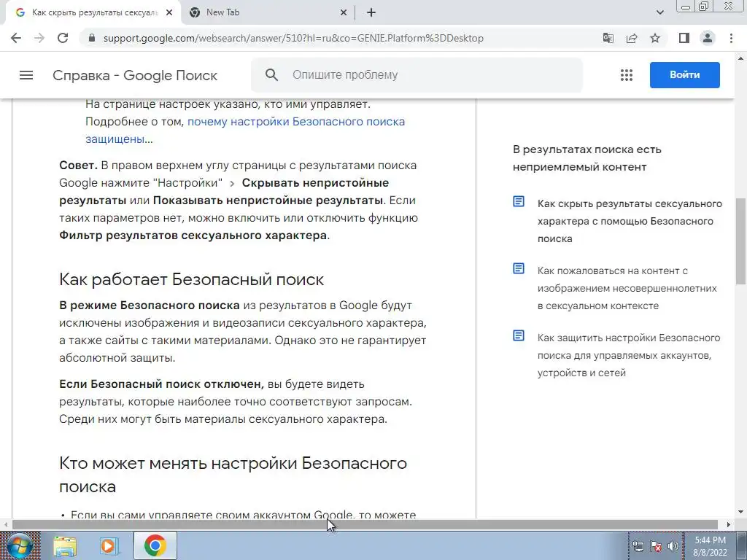The width and height of the screenshot is (747, 560).
Task: Switch to the New Tab tab
Action: (x=267, y=13)
